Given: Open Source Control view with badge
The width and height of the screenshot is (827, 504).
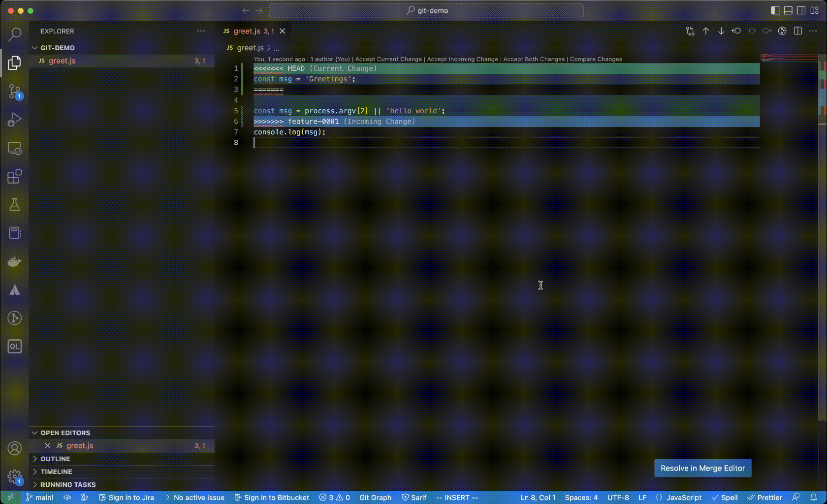Looking at the screenshot, I should point(15,91).
